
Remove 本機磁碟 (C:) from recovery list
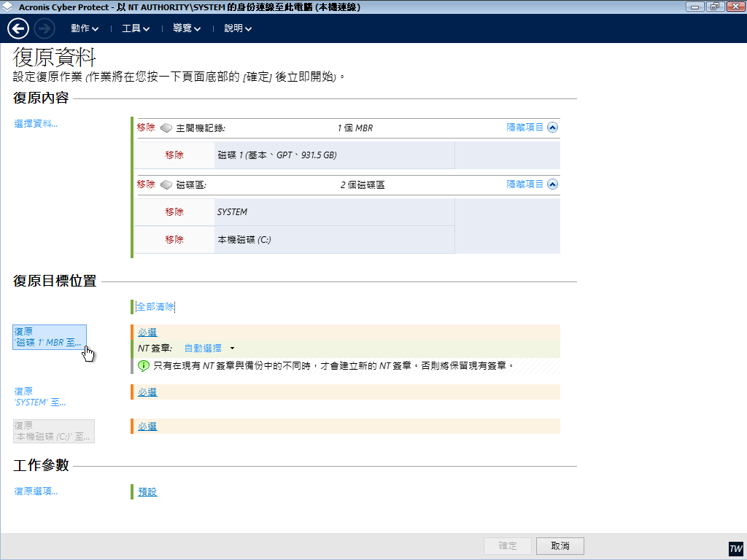[174, 239]
